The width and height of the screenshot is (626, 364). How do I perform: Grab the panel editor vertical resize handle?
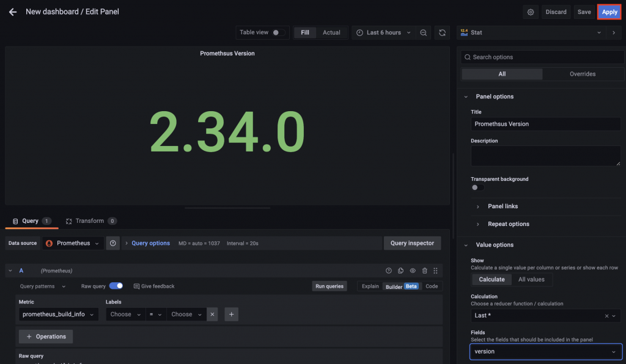coord(227,208)
